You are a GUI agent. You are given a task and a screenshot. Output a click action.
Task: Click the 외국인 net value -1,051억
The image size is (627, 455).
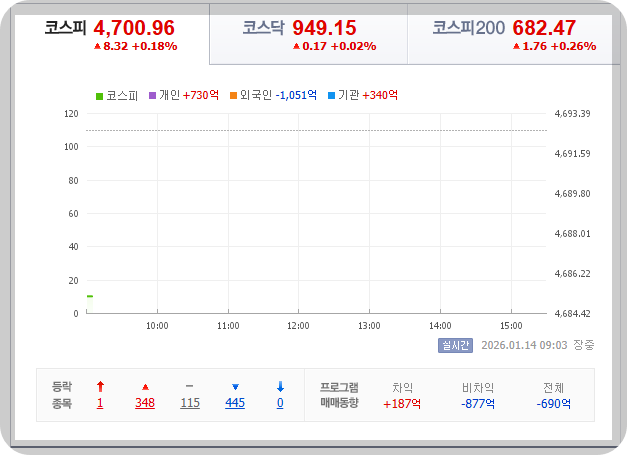296,95
